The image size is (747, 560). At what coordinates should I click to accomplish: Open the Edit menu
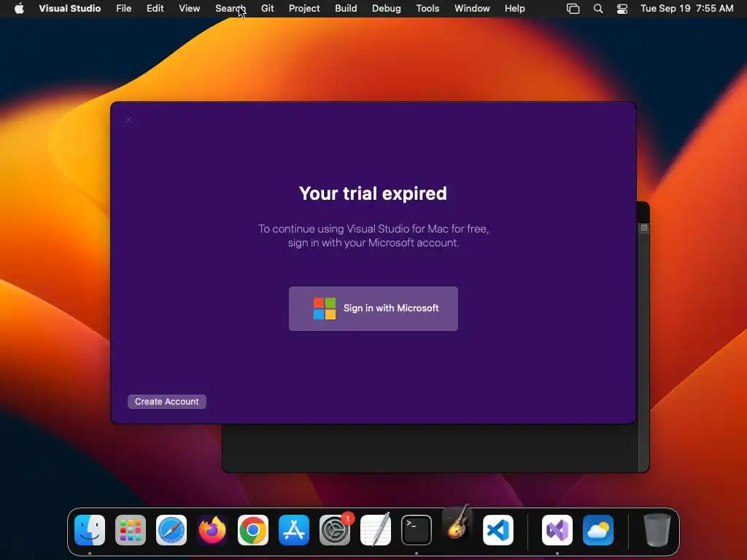point(155,9)
